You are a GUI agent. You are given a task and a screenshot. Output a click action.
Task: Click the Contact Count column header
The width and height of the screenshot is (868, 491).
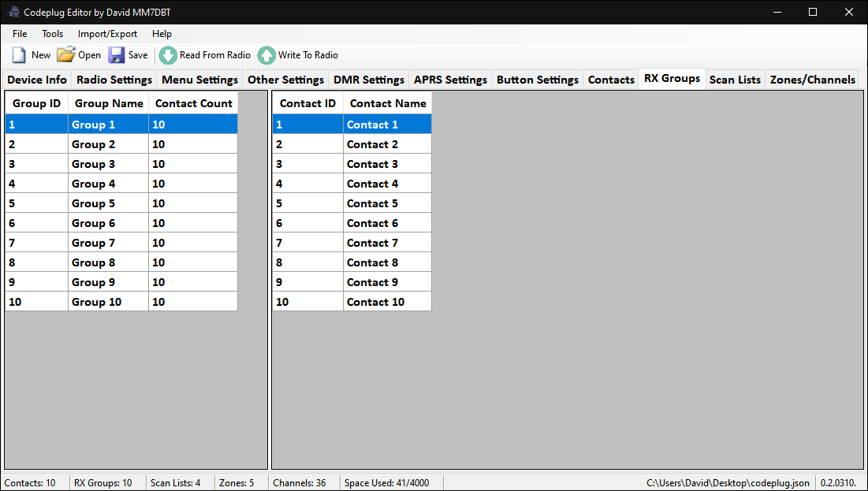pyautogui.click(x=193, y=103)
